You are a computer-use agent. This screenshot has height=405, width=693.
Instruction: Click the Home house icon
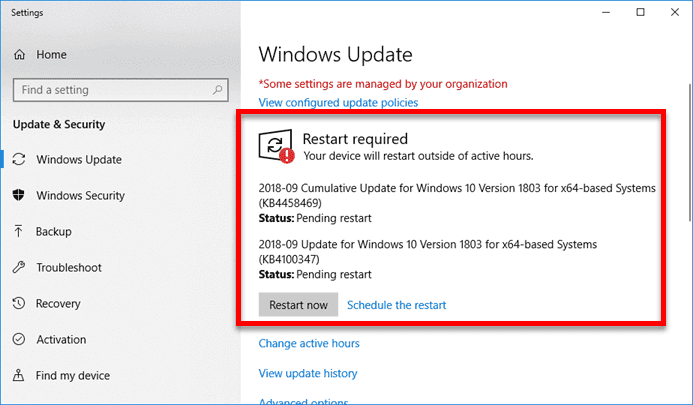click(19, 55)
